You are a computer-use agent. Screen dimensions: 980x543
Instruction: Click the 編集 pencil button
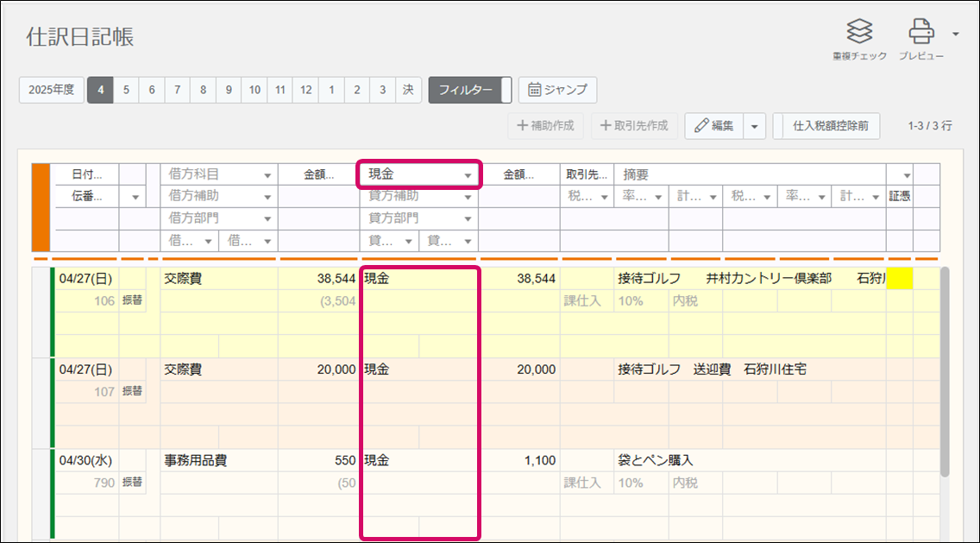(x=714, y=126)
